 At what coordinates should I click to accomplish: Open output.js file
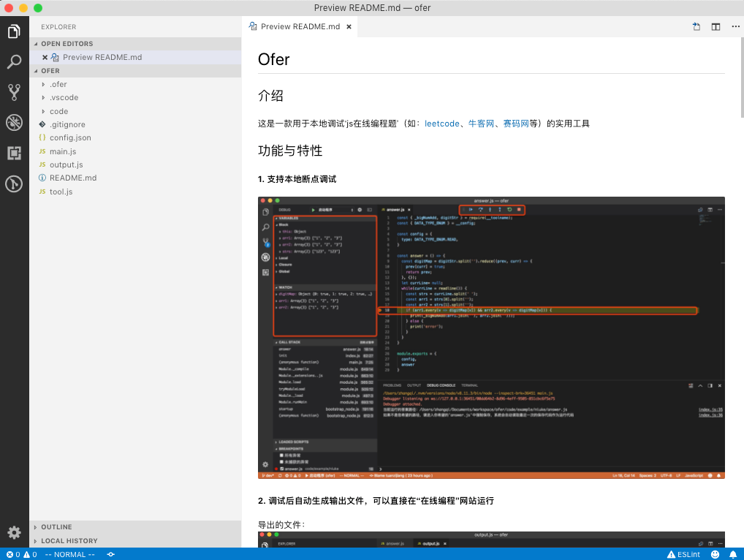(135, 164)
